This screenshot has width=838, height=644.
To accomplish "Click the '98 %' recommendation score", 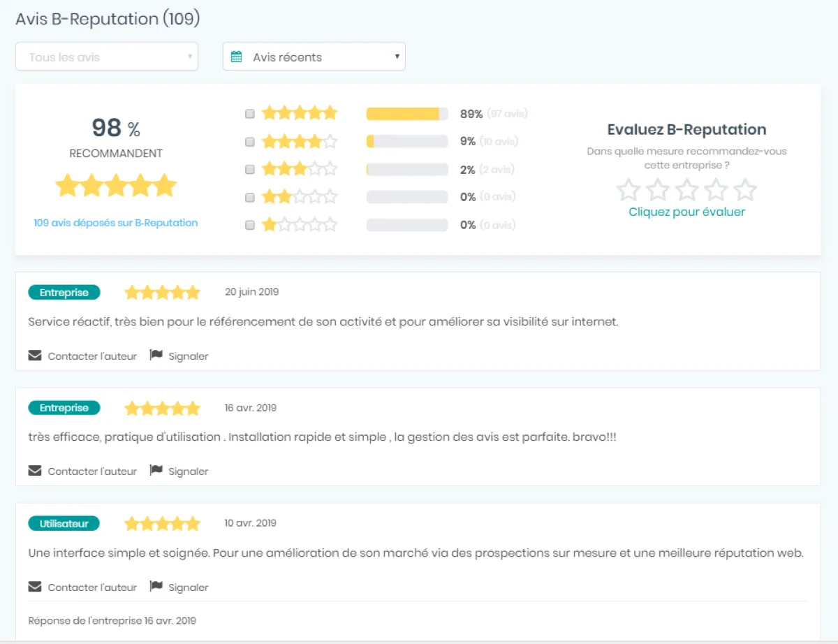I will point(116,128).
